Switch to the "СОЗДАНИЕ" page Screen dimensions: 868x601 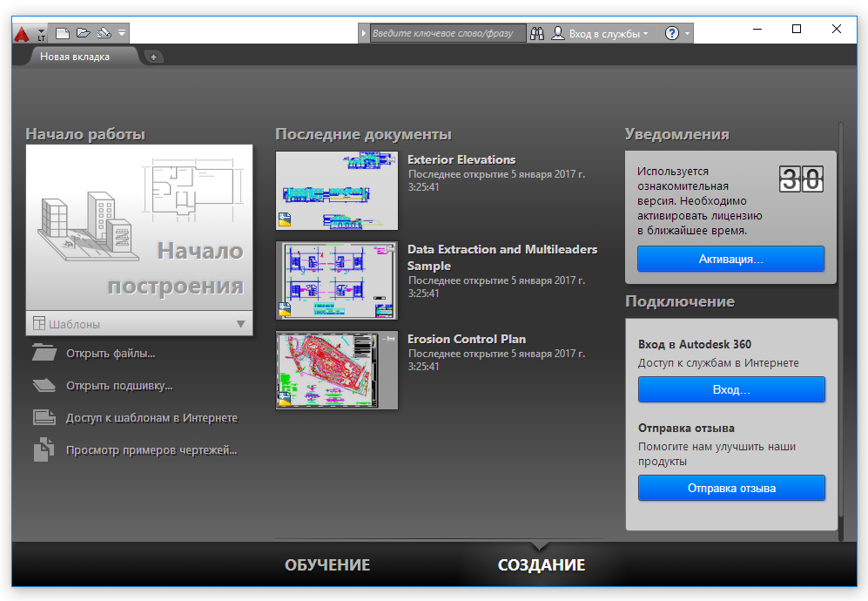[x=542, y=565]
